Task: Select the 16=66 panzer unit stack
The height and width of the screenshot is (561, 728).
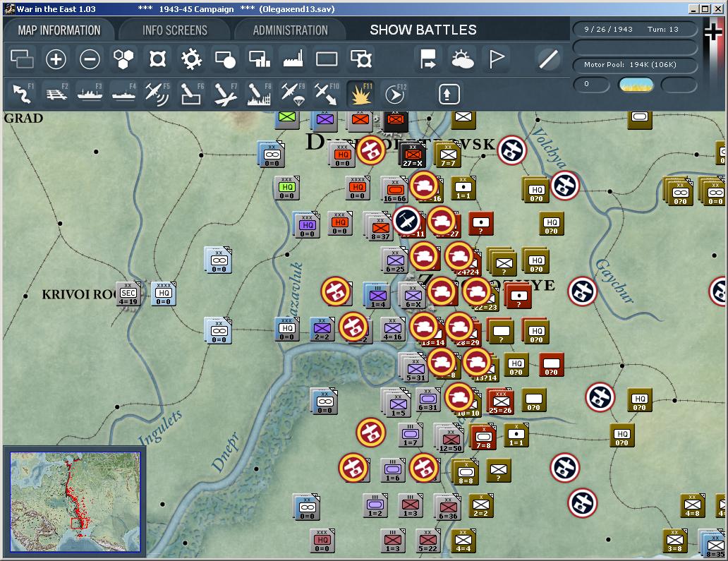Action: pos(394,191)
